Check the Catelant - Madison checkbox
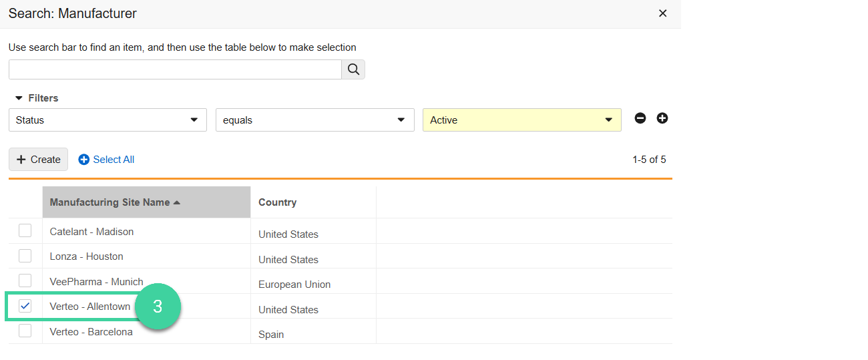This screenshot has width=868, height=360. 25,230
